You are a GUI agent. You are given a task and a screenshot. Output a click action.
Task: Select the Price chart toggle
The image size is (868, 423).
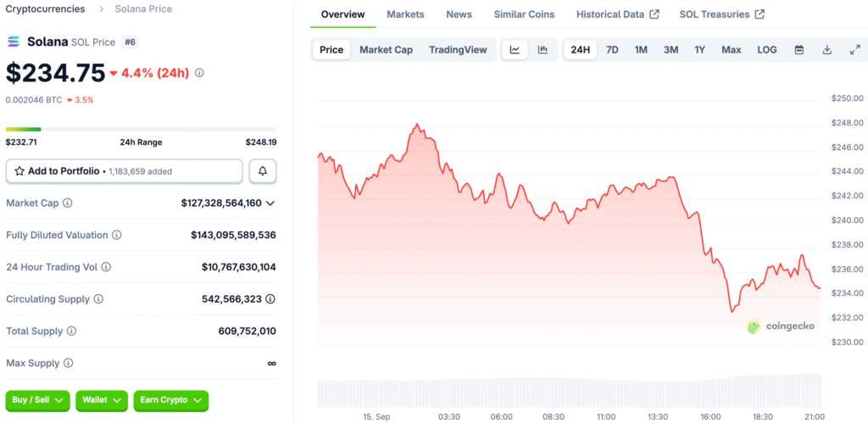pos(331,50)
